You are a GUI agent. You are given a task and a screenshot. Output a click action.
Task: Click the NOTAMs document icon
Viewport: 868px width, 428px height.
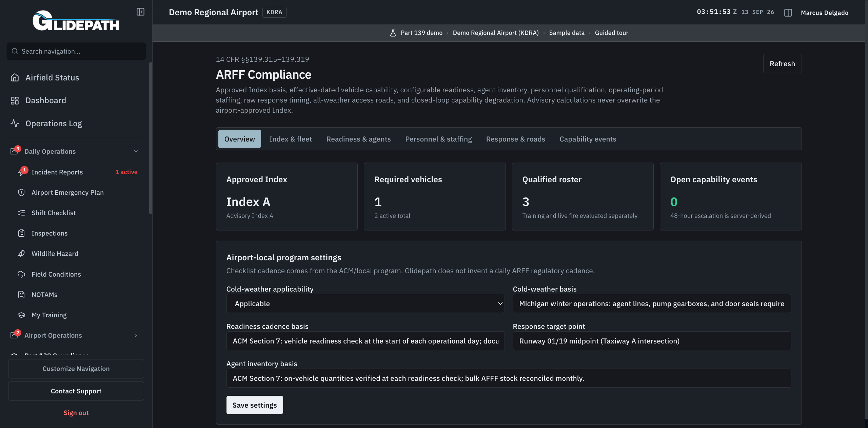point(21,295)
